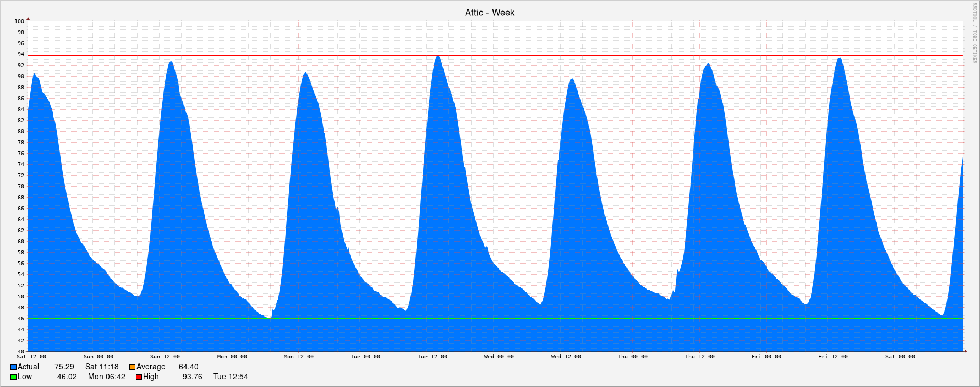Click the RRDTOOL / TOBI OETIKER watermark
Viewport: 980px width, 387px height.
click(x=974, y=33)
